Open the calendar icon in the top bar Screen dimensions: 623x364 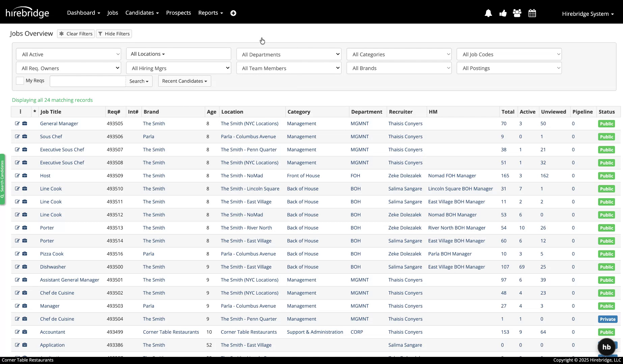532,13
